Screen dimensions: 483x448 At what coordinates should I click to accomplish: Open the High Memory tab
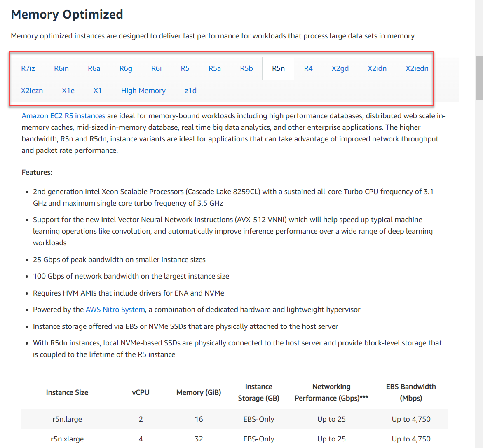(x=143, y=91)
